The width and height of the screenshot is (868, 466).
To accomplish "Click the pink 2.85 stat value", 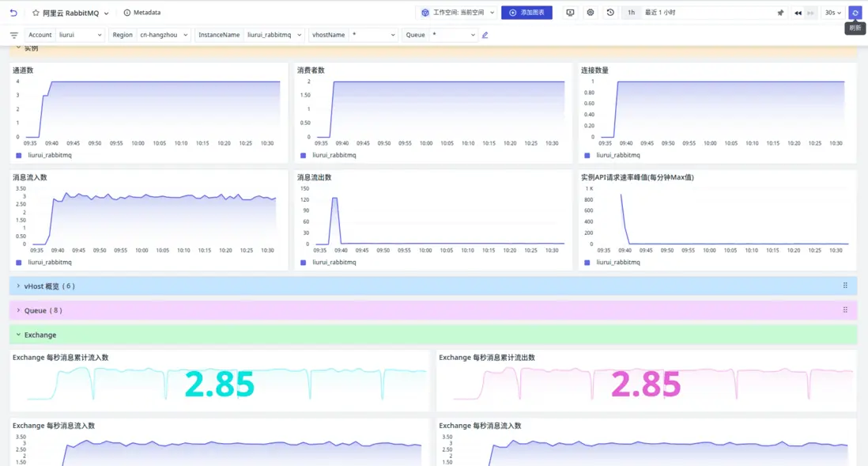I will coord(646,384).
